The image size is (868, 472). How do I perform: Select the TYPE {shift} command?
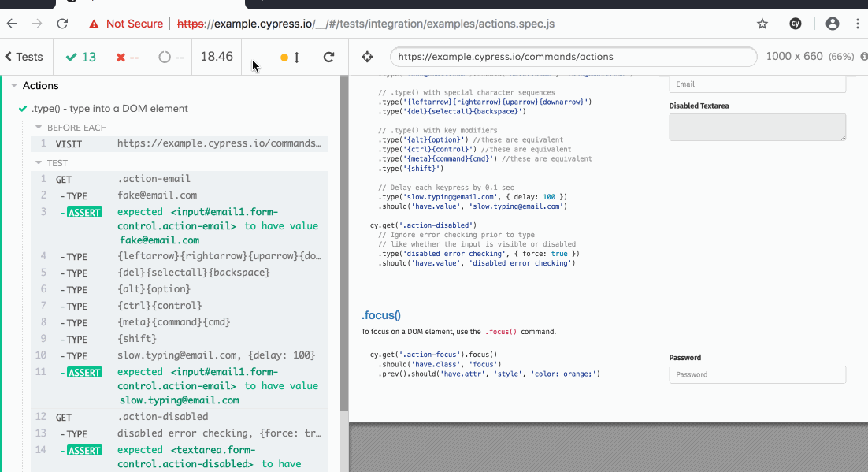click(180, 339)
